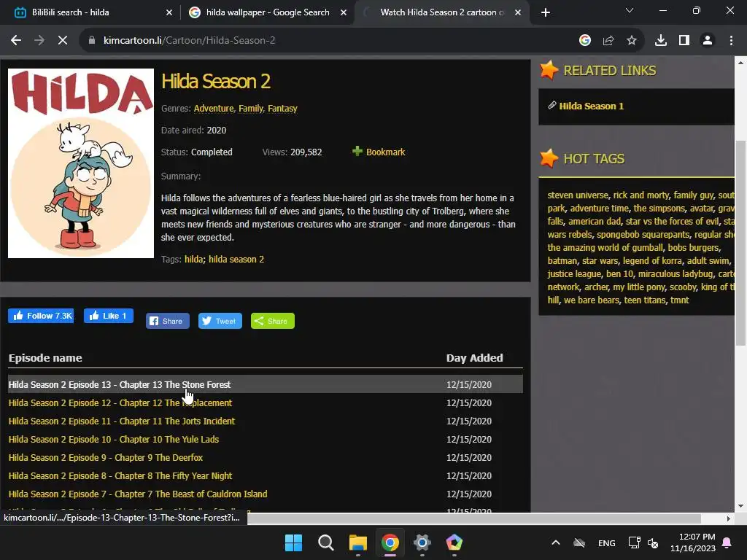Open Windows taskbar search
Image resolution: width=747 pixels, height=560 pixels.
point(326,542)
